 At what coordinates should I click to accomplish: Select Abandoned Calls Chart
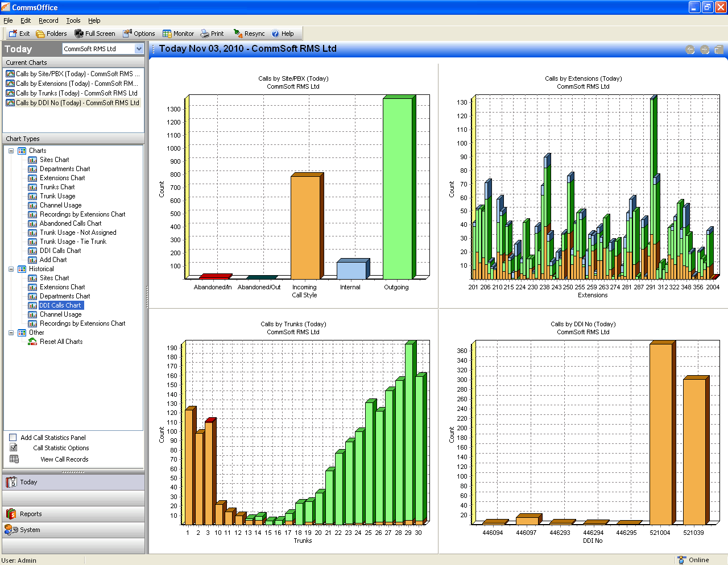71,223
